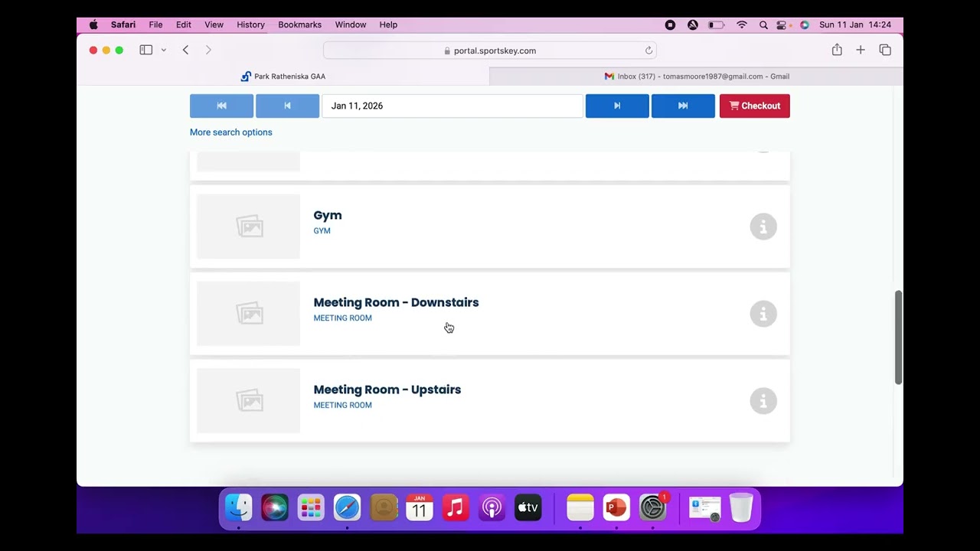This screenshot has width=980, height=551.
Task: Switch to the Gmail Inbox tab
Action: click(x=697, y=77)
